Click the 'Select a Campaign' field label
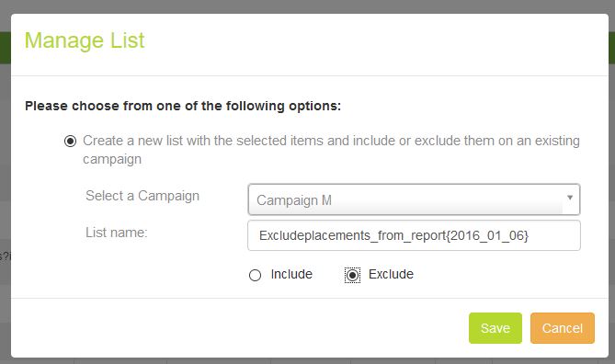The width and height of the screenshot is (615, 364). click(142, 196)
